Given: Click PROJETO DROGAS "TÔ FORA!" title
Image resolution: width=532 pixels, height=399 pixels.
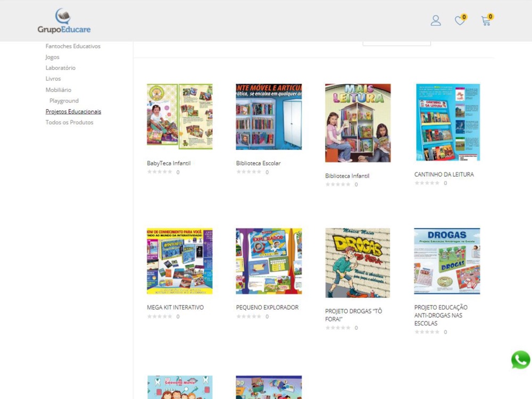Looking at the screenshot, I should pyautogui.click(x=354, y=315).
